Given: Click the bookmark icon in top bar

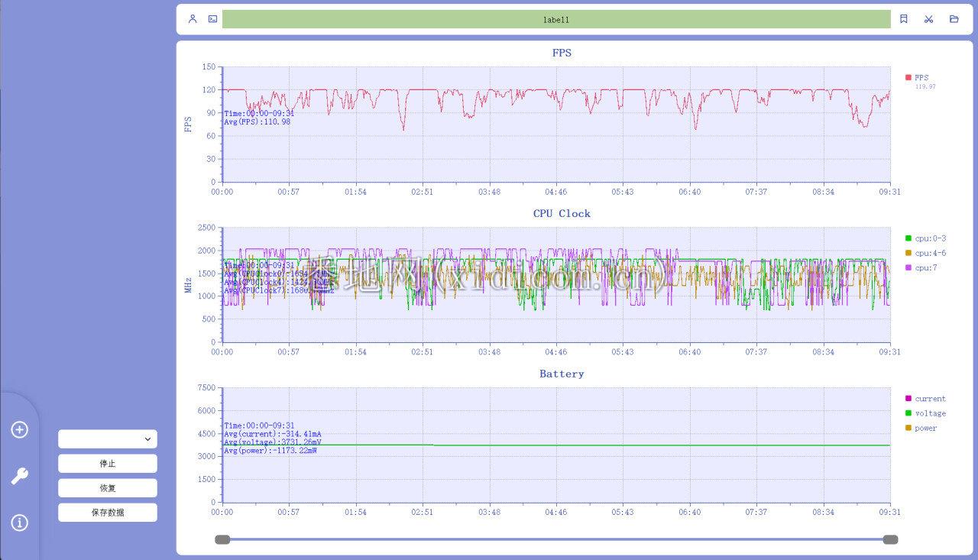Looking at the screenshot, I should pos(904,19).
